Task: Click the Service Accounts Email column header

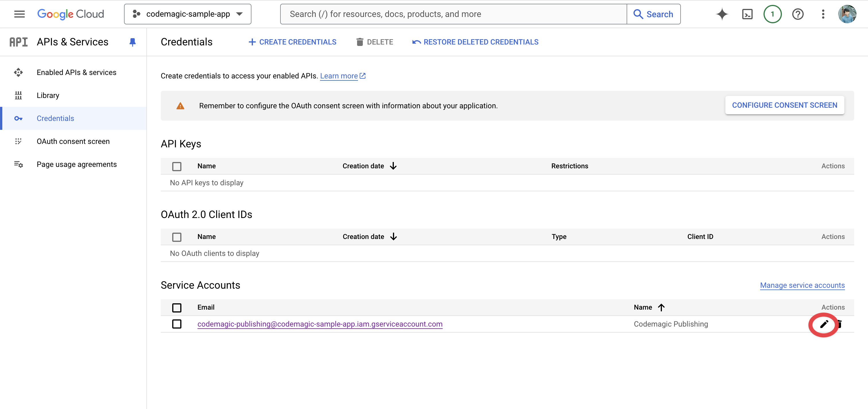Action: pyautogui.click(x=206, y=307)
